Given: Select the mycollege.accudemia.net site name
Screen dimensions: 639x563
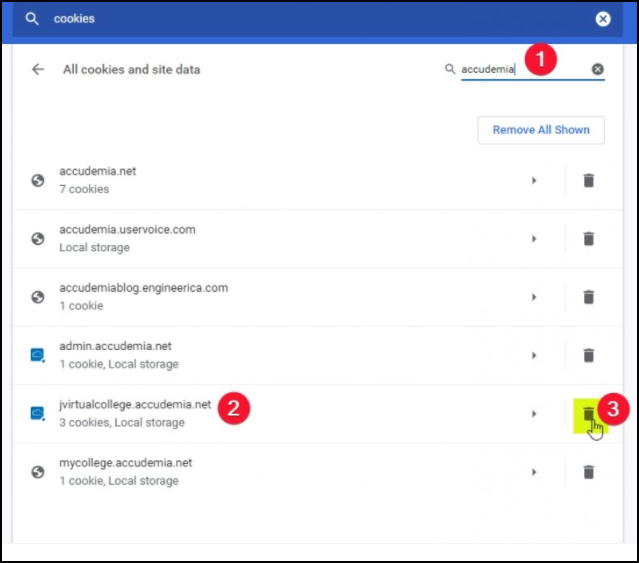Looking at the screenshot, I should 126,463.
